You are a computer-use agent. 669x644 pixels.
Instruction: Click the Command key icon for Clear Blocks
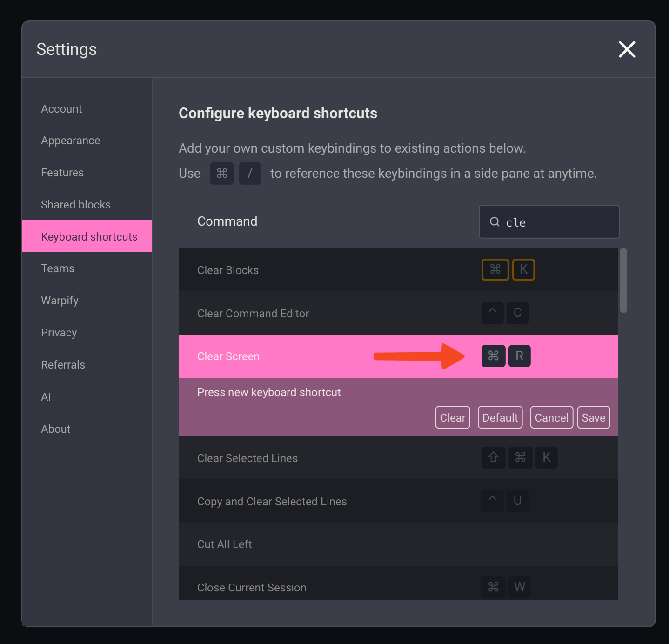[x=495, y=270]
